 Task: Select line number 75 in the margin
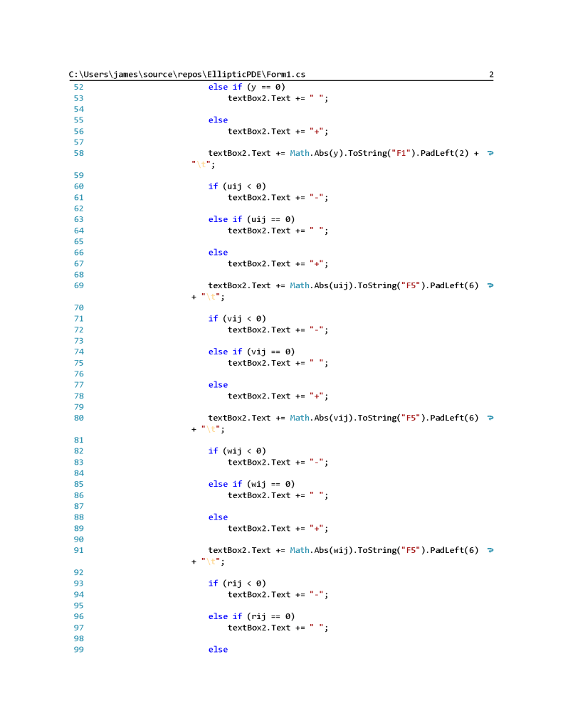78,363
